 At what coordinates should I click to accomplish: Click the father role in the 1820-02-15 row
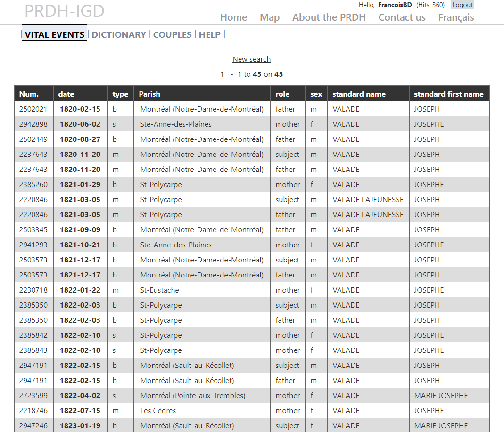coord(285,109)
